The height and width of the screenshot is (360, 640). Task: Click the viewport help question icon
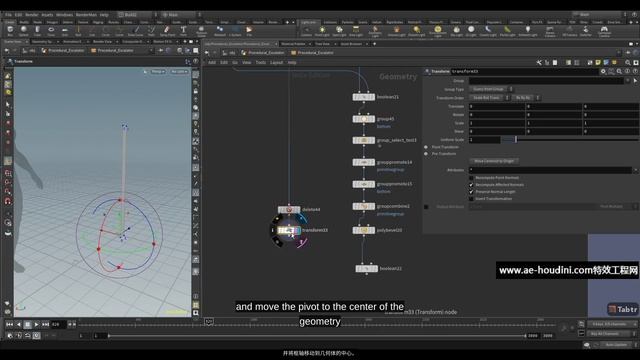[196, 61]
